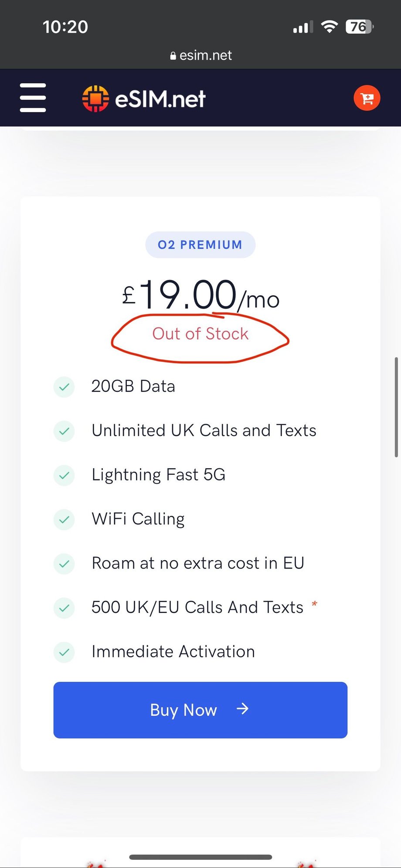This screenshot has width=401, height=868.
Task: Click the checkmark beside Immediate Activation
Action: click(64, 652)
